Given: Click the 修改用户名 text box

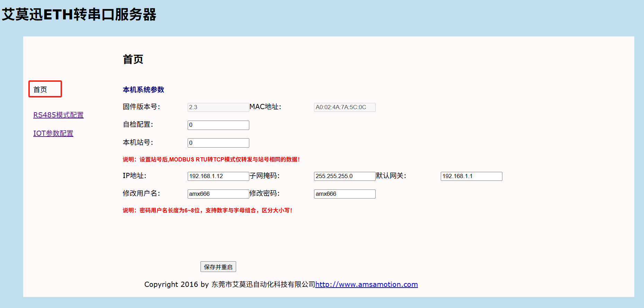Looking at the screenshot, I should coord(218,194).
